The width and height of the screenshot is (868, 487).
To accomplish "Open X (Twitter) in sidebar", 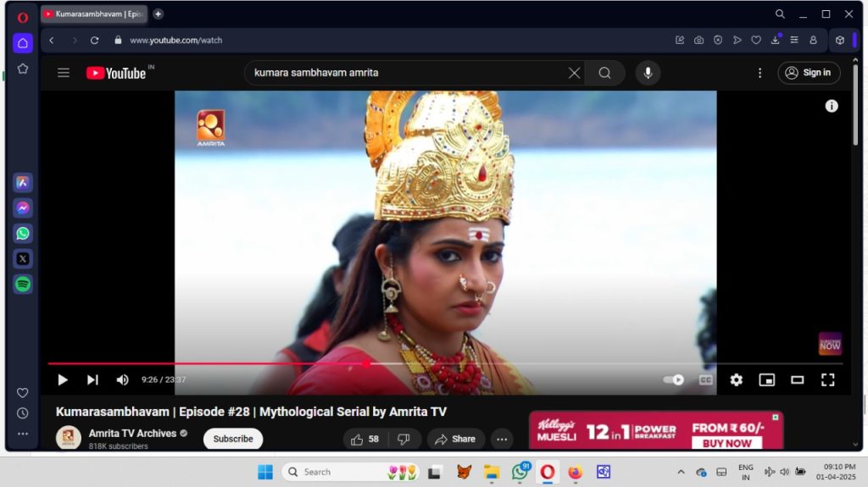I will pyautogui.click(x=23, y=258).
